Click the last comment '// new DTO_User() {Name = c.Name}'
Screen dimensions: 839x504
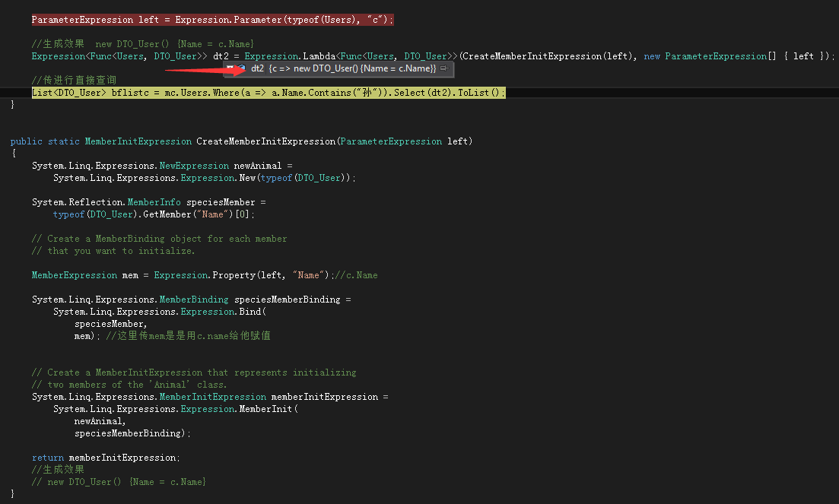point(119,482)
